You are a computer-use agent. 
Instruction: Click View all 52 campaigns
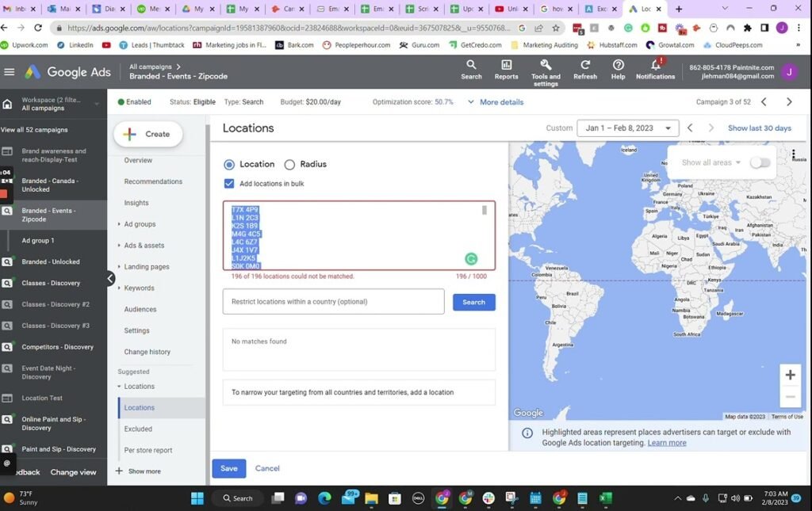[x=34, y=130]
